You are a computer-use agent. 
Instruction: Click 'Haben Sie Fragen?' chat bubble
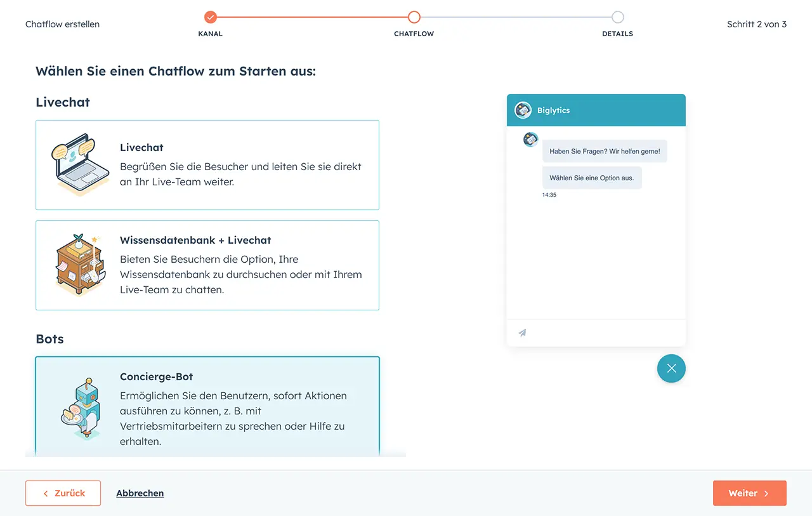coord(605,151)
